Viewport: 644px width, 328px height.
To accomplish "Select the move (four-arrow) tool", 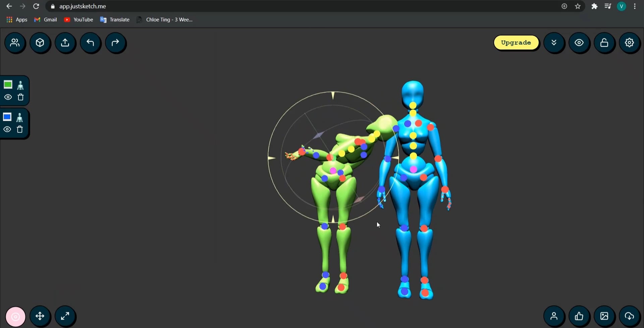I will (x=40, y=316).
